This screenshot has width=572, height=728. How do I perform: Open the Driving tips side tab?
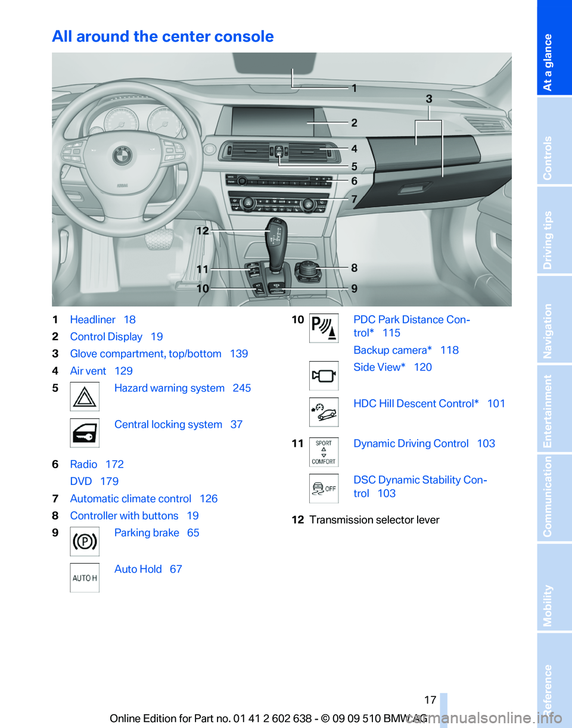coord(554,230)
